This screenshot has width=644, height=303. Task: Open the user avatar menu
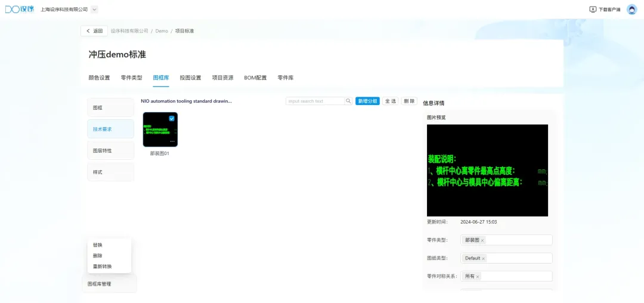[x=631, y=10]
